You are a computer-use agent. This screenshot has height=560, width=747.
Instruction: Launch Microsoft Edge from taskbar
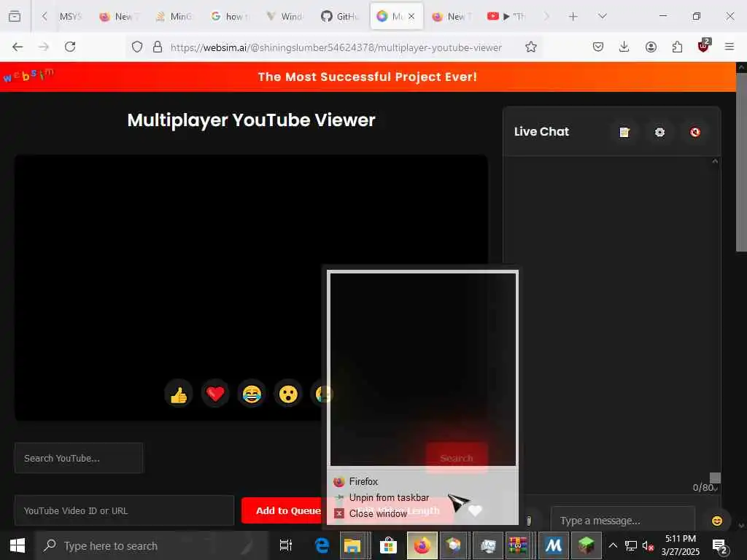322,545
